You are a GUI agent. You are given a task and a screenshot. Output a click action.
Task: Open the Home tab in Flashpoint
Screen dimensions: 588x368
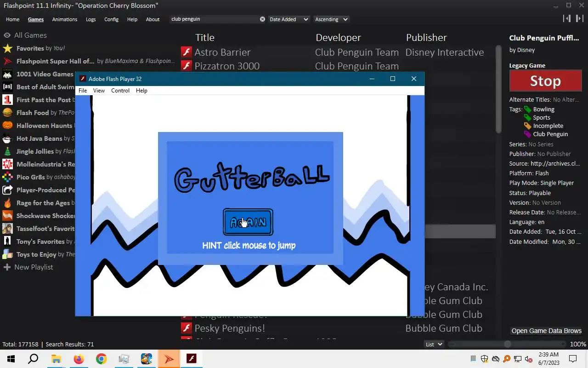[x=12, y=19]
